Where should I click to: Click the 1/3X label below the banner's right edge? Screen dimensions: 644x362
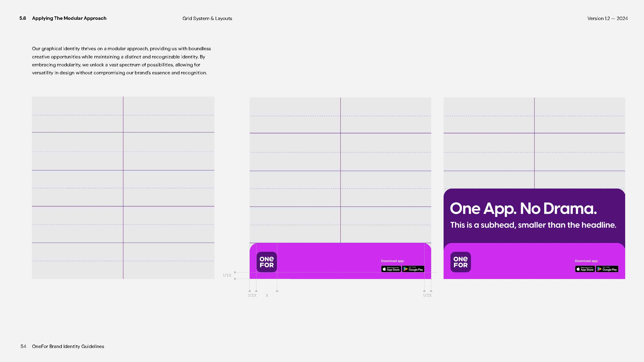[427, 295]
